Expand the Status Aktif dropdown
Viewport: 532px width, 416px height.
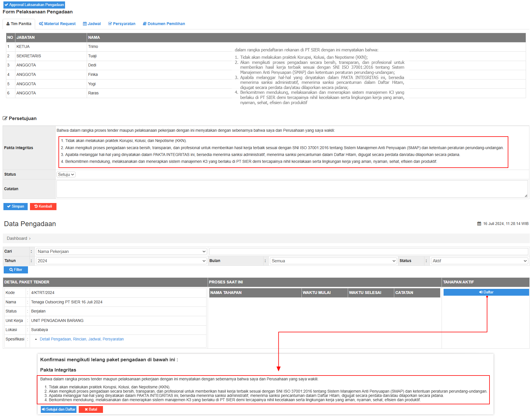[x=480, y=261]
